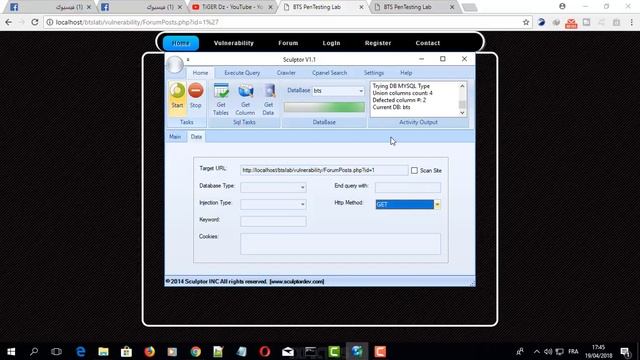640x360 pixels.
Task: Open Mail app from taskbar
Action: 288,351
